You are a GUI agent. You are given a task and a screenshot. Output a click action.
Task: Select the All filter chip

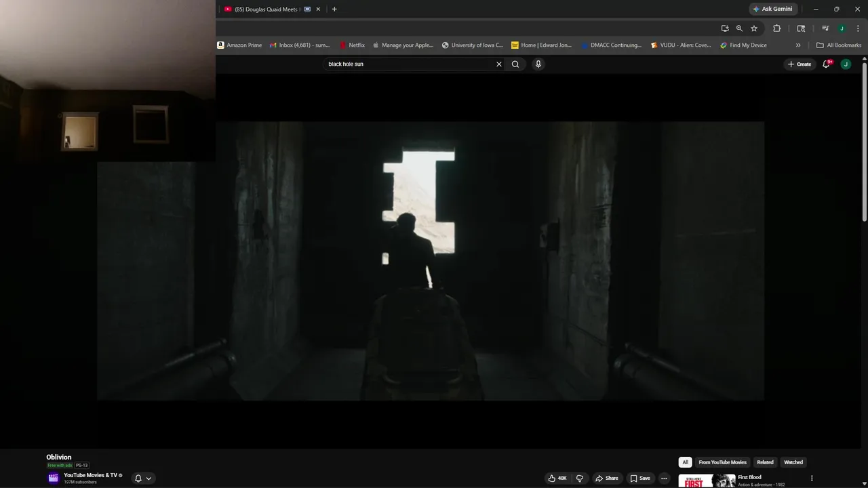[x=685, y=462]
